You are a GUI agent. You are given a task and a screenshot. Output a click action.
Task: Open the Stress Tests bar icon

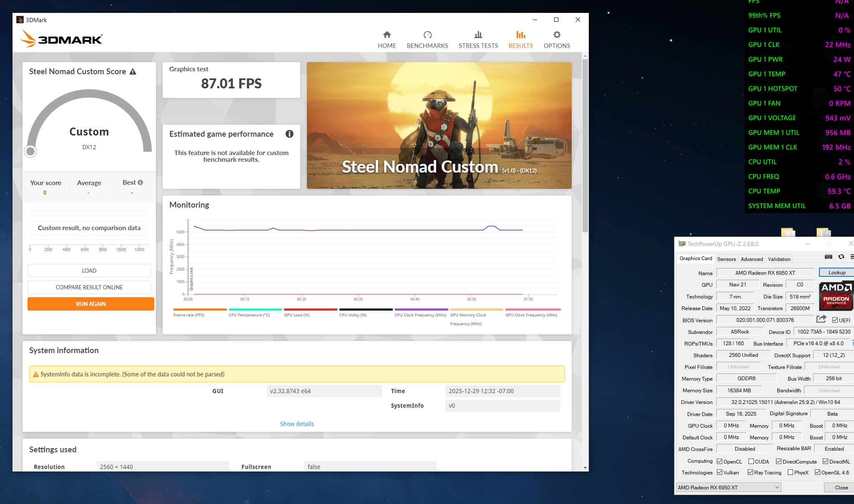(x=478, y=35)
